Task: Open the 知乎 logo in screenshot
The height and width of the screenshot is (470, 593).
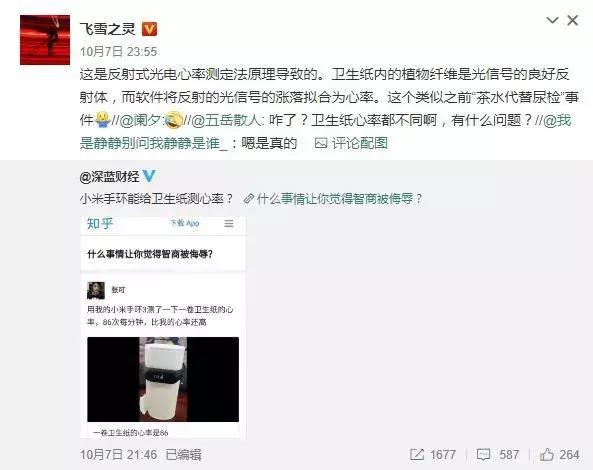Action: point(100,223)
